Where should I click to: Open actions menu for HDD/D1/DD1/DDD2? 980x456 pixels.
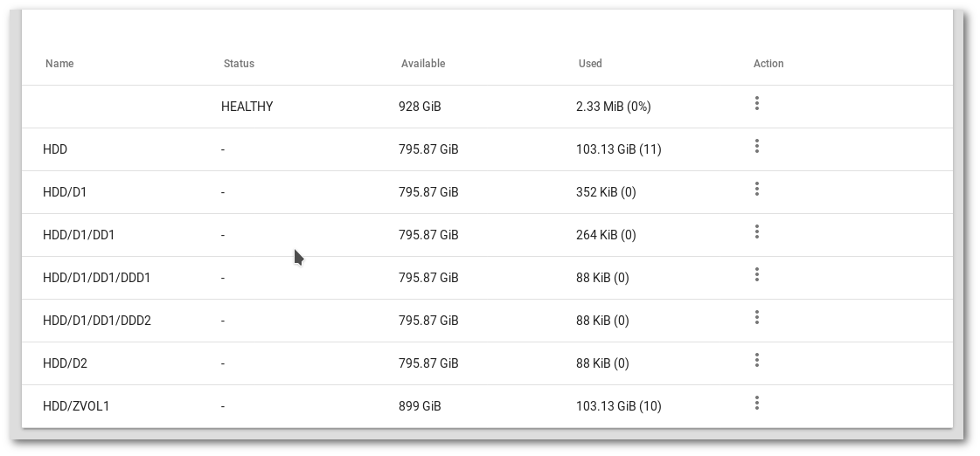click(757, 318)
